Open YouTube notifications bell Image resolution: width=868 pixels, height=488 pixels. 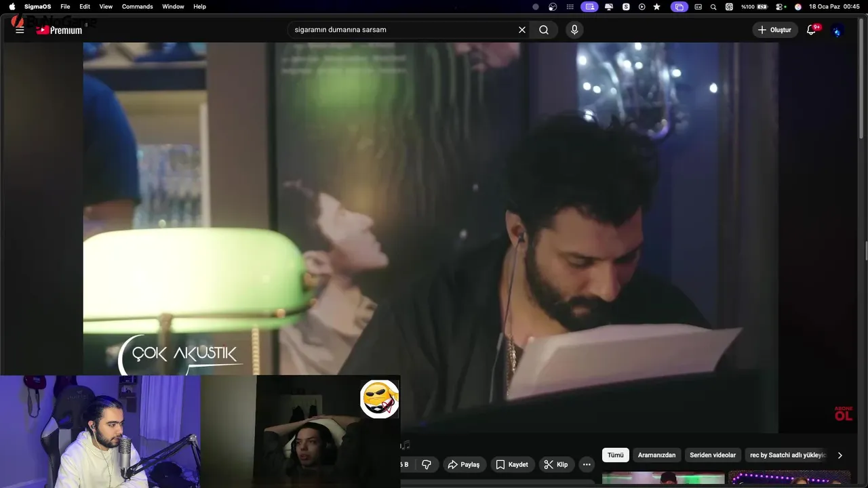click(x=811, y=30)
